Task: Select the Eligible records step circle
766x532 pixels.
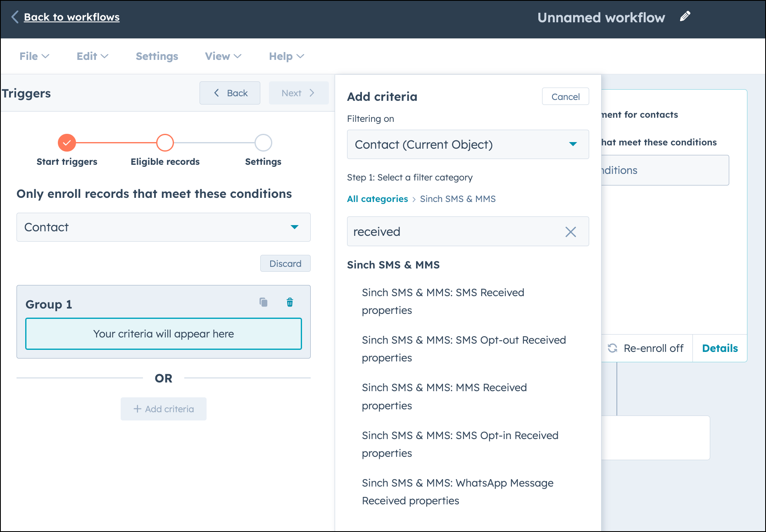Action: point(165,143)
